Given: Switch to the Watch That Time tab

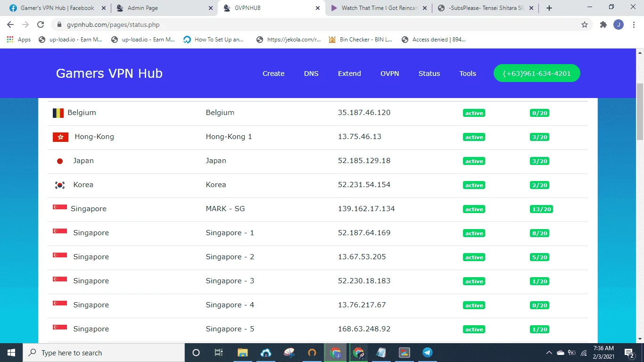Looking at the screenshot, I should (379, 8).
